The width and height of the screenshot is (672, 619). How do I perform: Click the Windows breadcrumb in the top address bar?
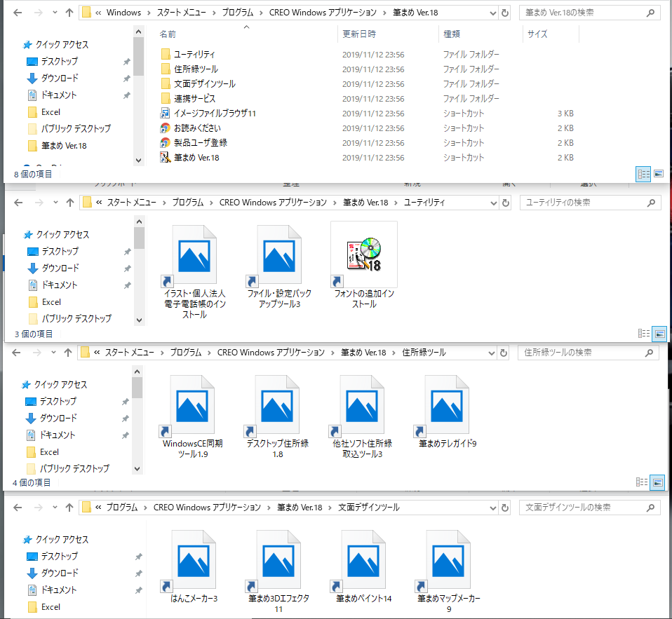124,13
